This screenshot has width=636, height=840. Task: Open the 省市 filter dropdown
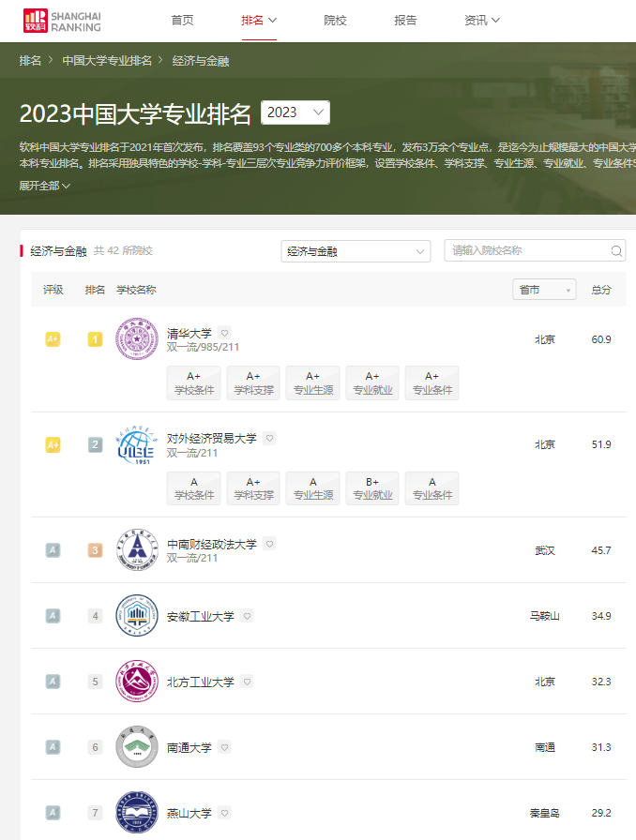point(544,291)
